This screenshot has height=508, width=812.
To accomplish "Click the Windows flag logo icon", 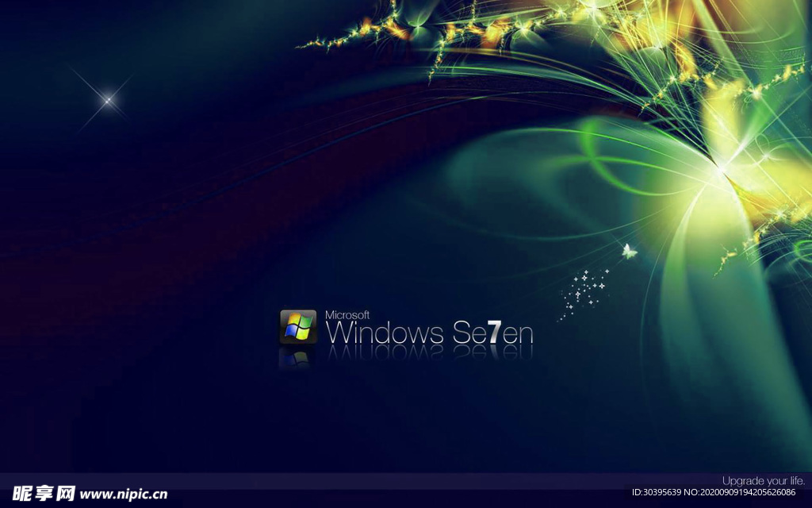I will pyautogui.click(x=298, y=326).
